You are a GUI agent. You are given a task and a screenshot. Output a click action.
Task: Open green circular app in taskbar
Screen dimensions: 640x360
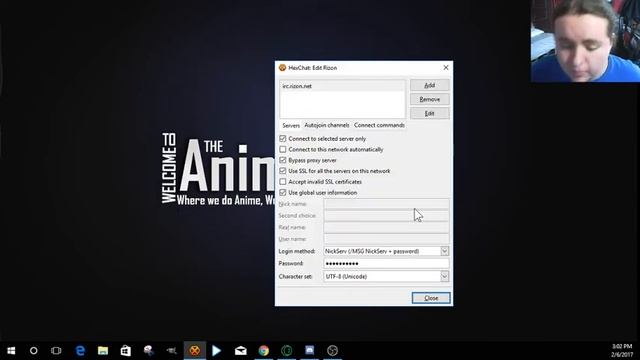287,351
